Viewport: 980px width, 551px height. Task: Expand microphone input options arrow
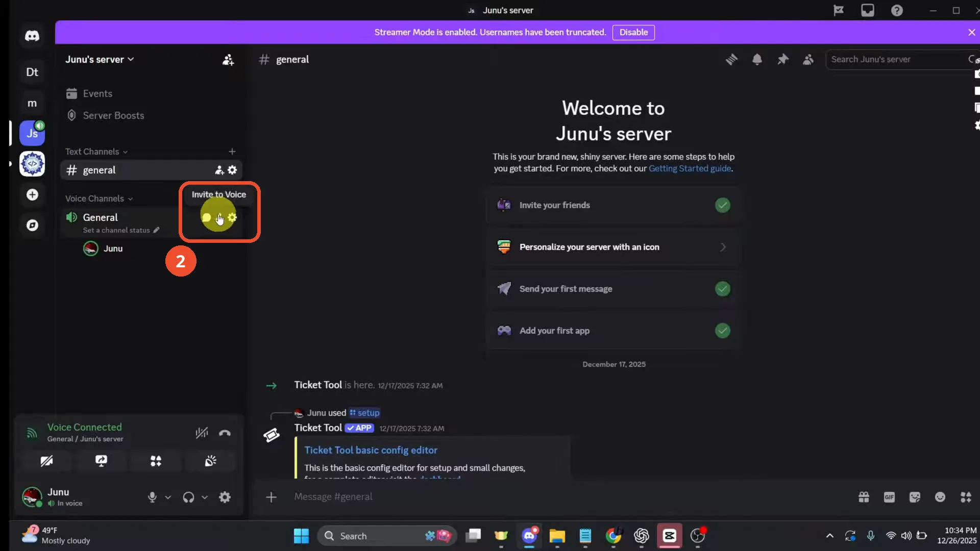168,497
